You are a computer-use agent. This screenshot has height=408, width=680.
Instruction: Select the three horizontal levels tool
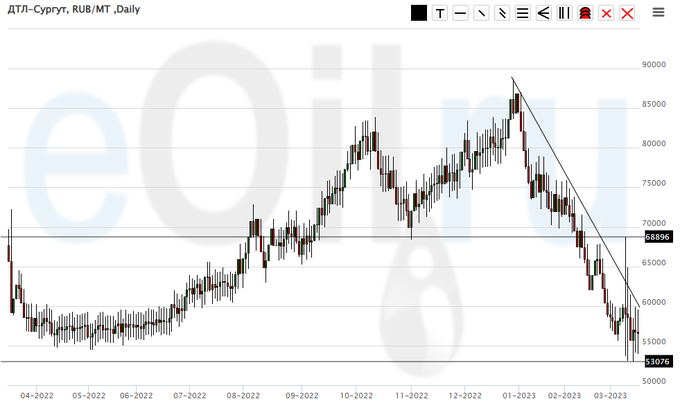point(522,13)
